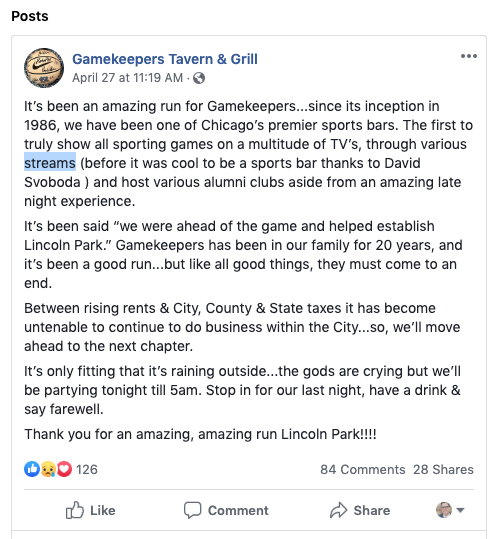Expand the post-as dropdown arrow
This screenshot has height=539, width=496.
coord(460,510)
